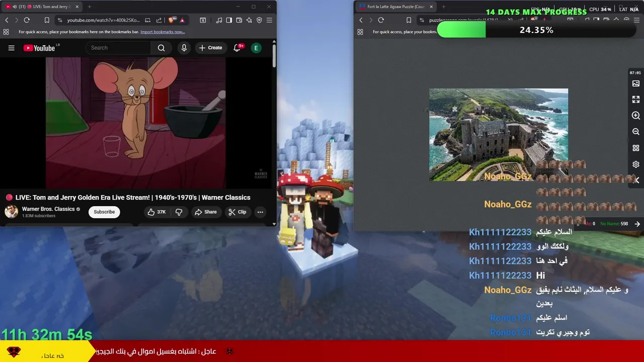
Task: Go to the YouTube home logo
Action: 39,48
